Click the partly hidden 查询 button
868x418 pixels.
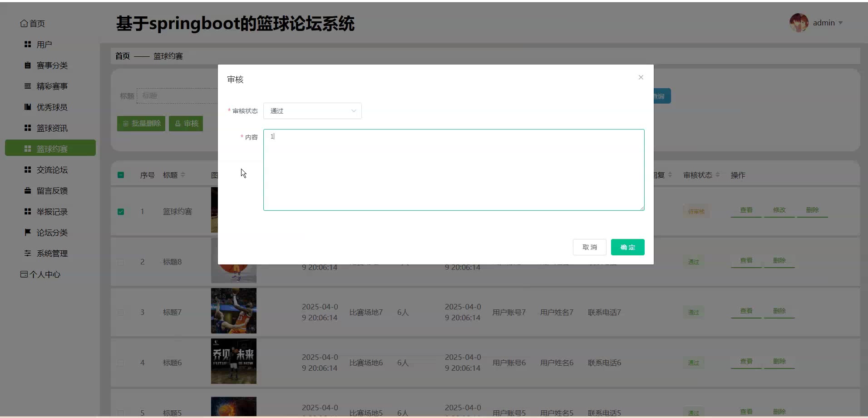click(x=662, y=96)
